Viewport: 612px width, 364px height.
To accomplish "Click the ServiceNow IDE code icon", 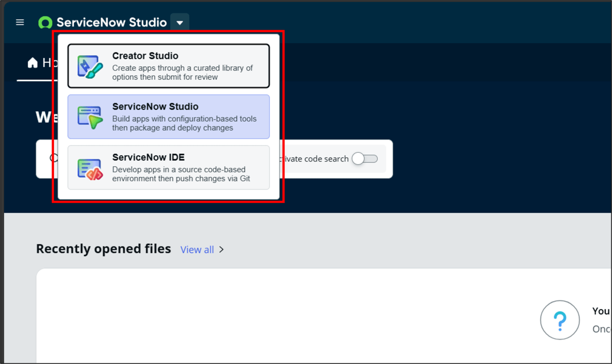I will pos(90,169).
